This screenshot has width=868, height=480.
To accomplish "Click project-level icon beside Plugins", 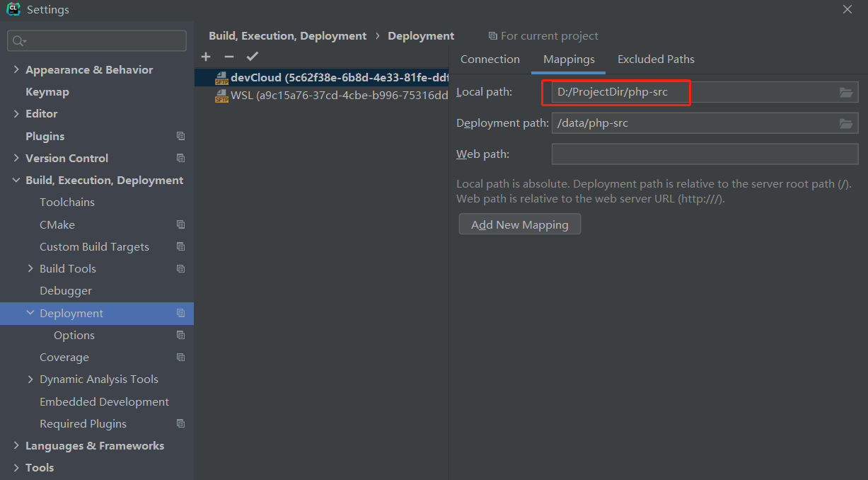I will pyautogui.click(x=180, y=136).
